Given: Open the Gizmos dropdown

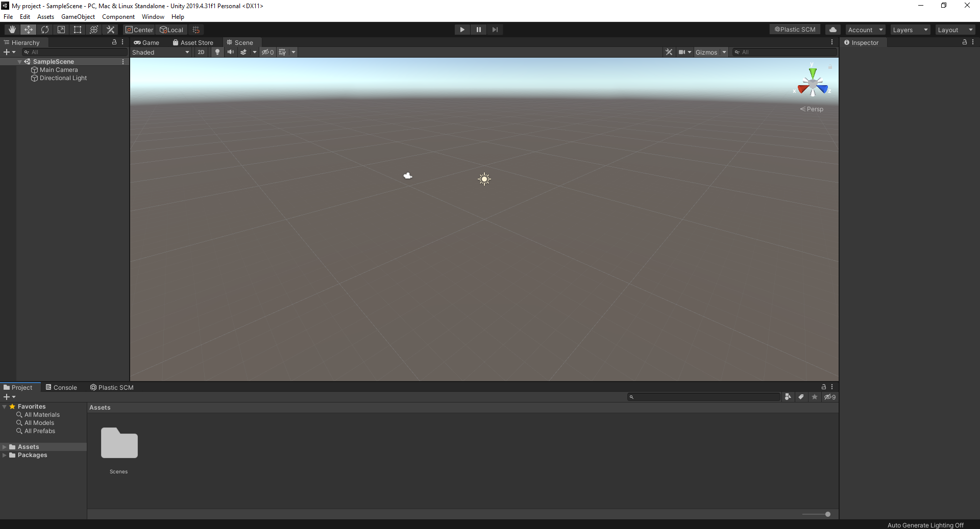Looking at the screenshot, I should pos(710,52).
